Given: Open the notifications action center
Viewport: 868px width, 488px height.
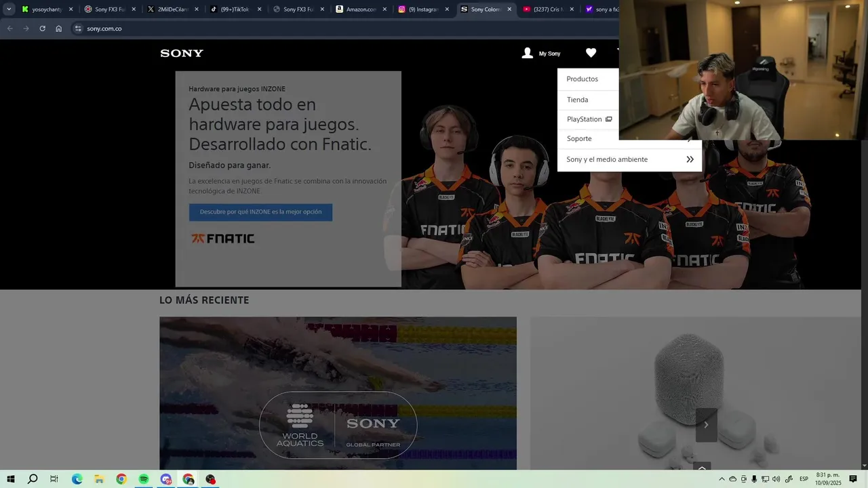Looking at the screenshot, I should (853, 479).
